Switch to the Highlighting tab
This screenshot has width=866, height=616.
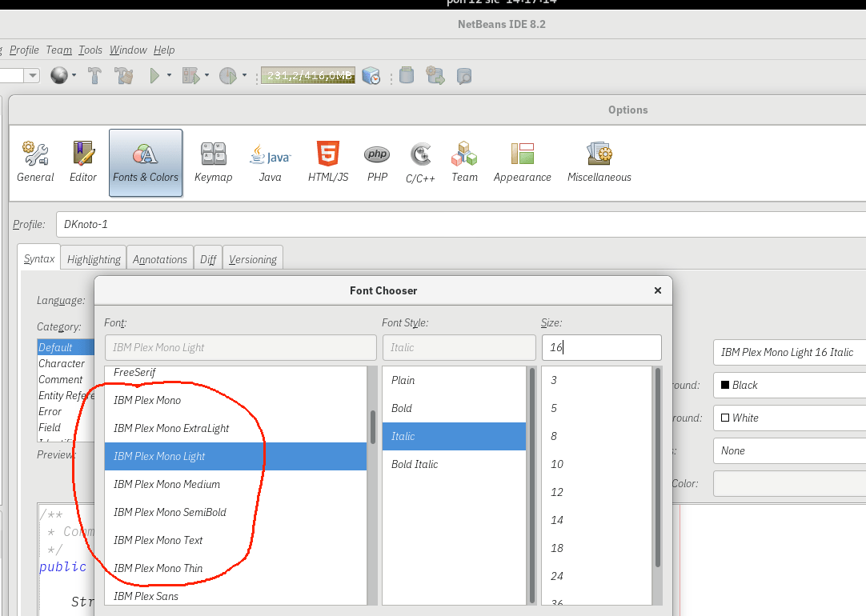tap(94, 259)
